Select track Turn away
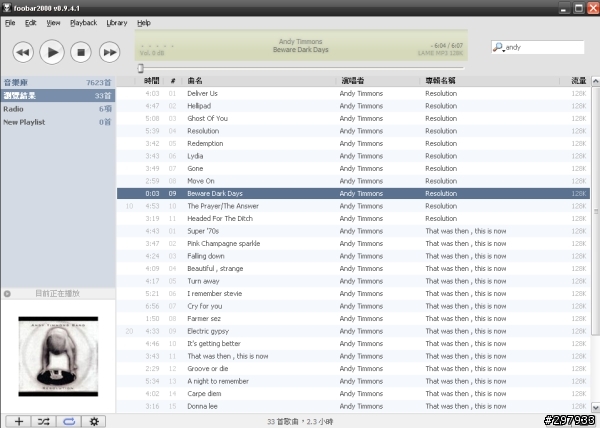The image size is (600, 428). pos(353,281)
